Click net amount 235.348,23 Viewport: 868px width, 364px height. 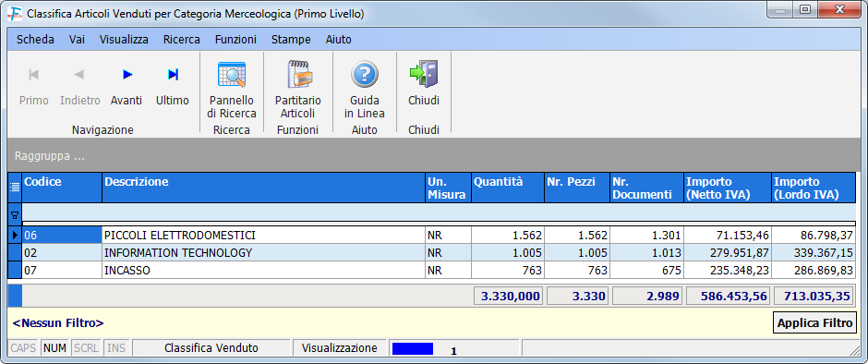click(x=728, y=270)
